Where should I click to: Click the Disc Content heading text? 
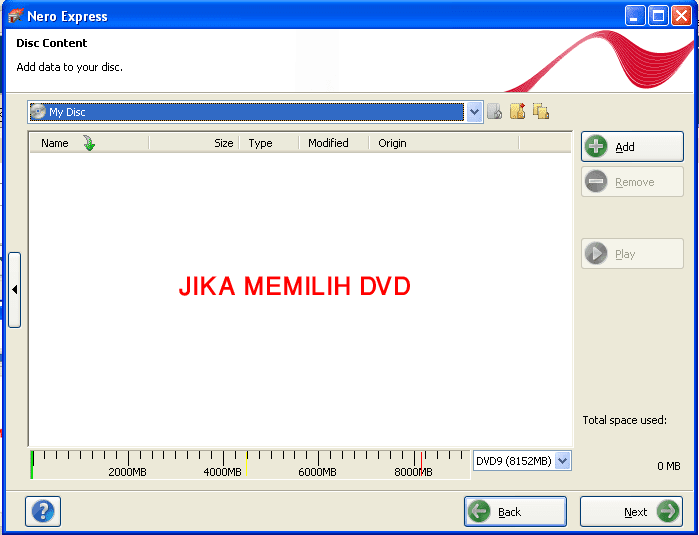tap(52, 43)
